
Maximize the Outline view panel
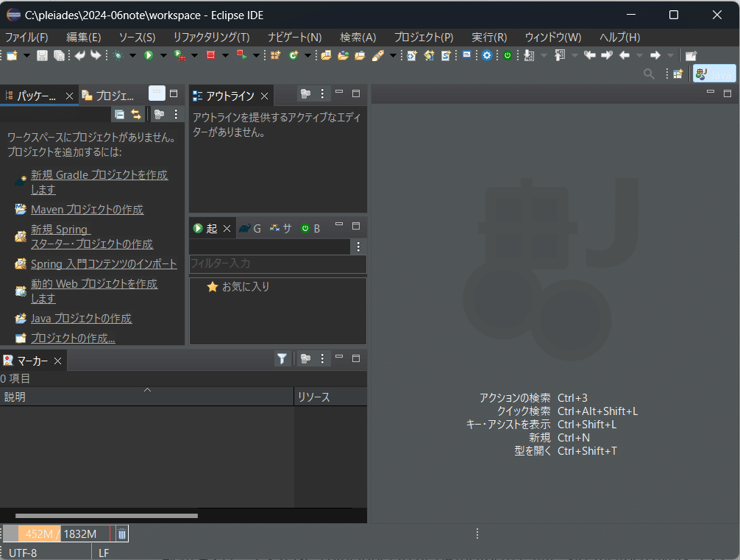click(356, 93)
